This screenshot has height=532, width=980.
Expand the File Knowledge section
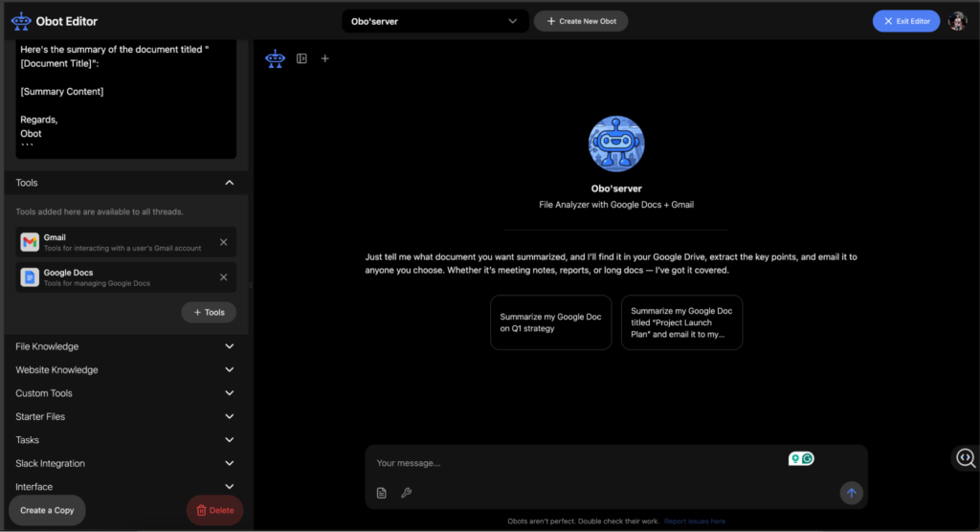click(x=125, y=346)
